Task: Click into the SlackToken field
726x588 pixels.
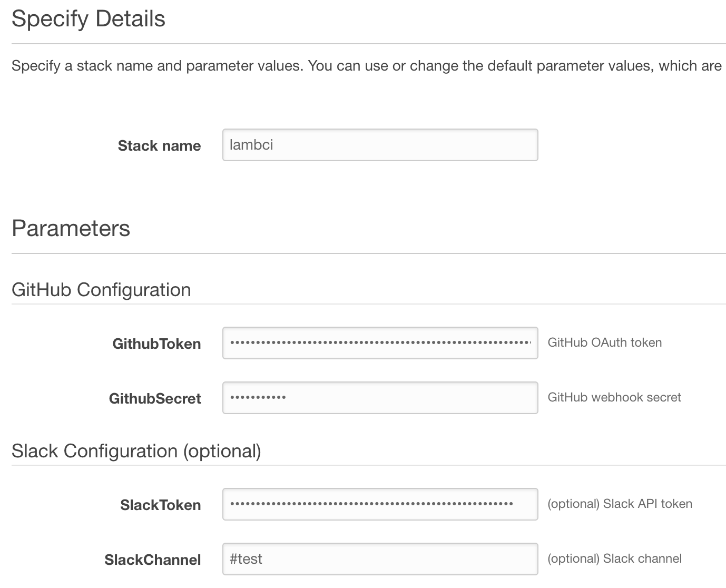Action: point(380,504)
